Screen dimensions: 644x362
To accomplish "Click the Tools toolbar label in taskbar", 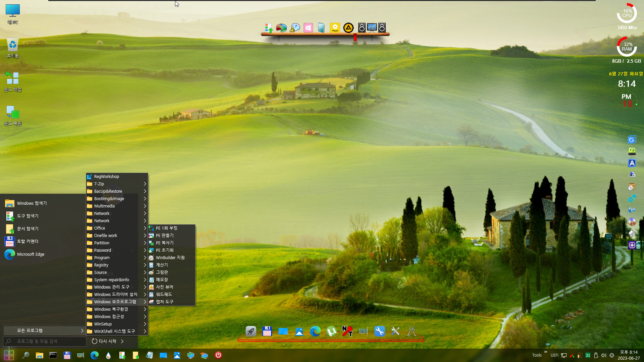I will click(x=537, y=355).
